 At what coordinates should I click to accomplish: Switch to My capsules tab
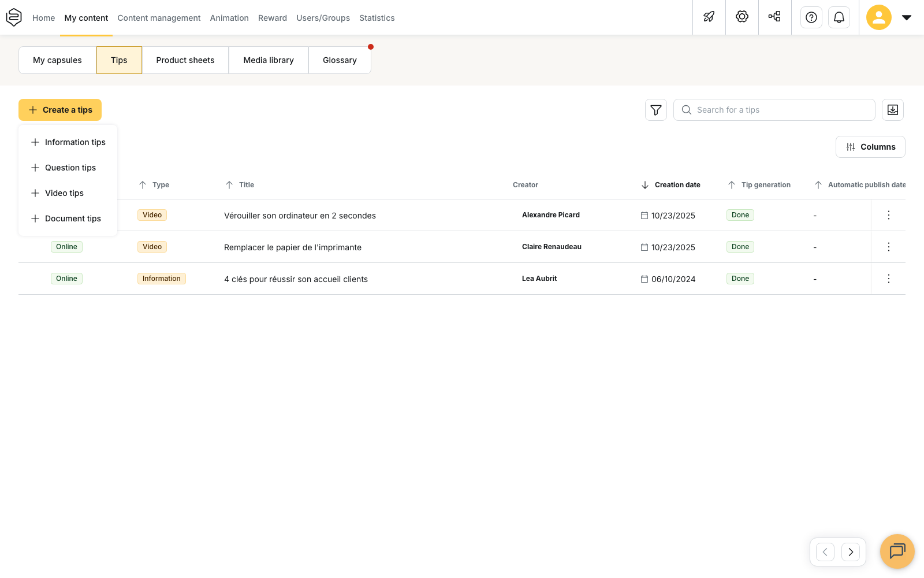[57, 60]
